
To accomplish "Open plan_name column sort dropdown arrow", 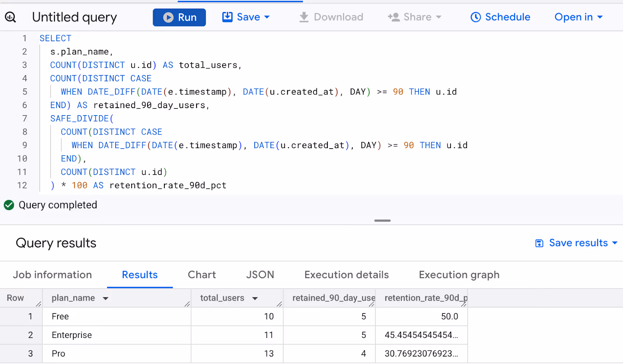I will 106,299.
